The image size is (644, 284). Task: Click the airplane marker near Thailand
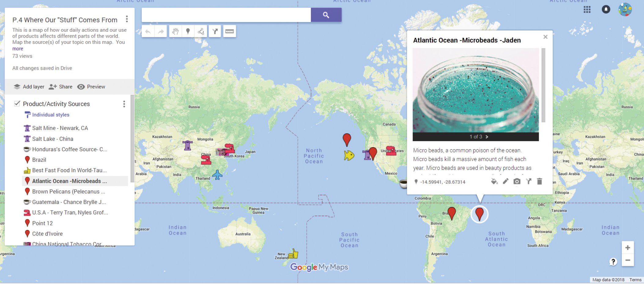click(217, 175)
